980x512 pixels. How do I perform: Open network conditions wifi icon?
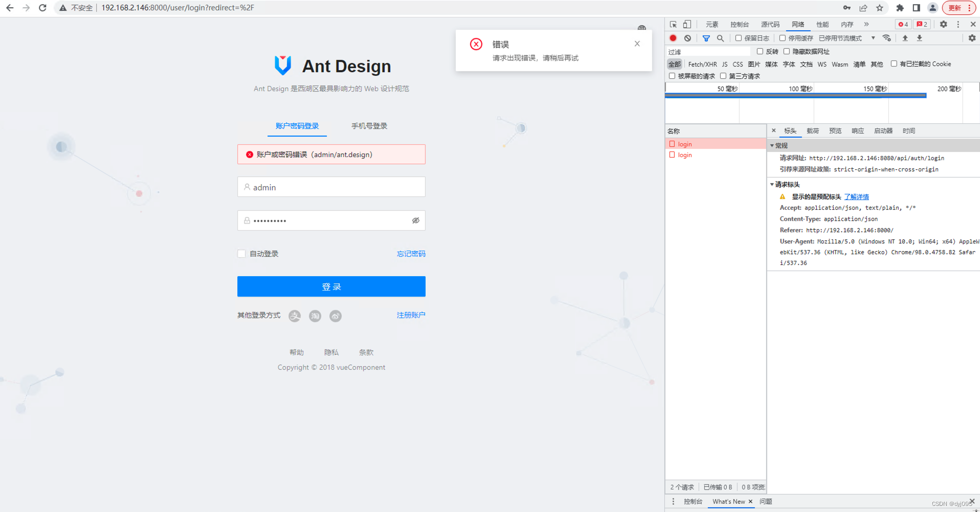coord(886,38)
